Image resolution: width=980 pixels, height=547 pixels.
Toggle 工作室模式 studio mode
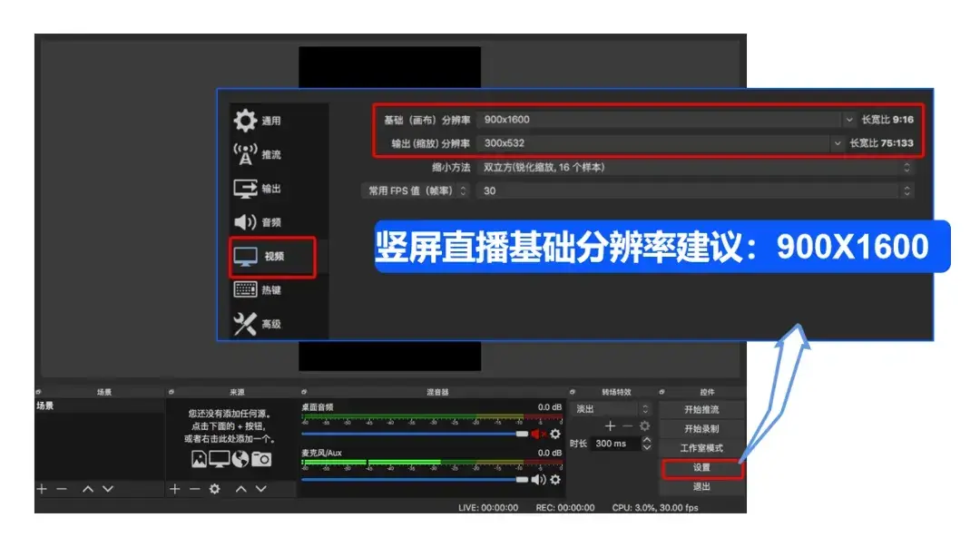701,448
